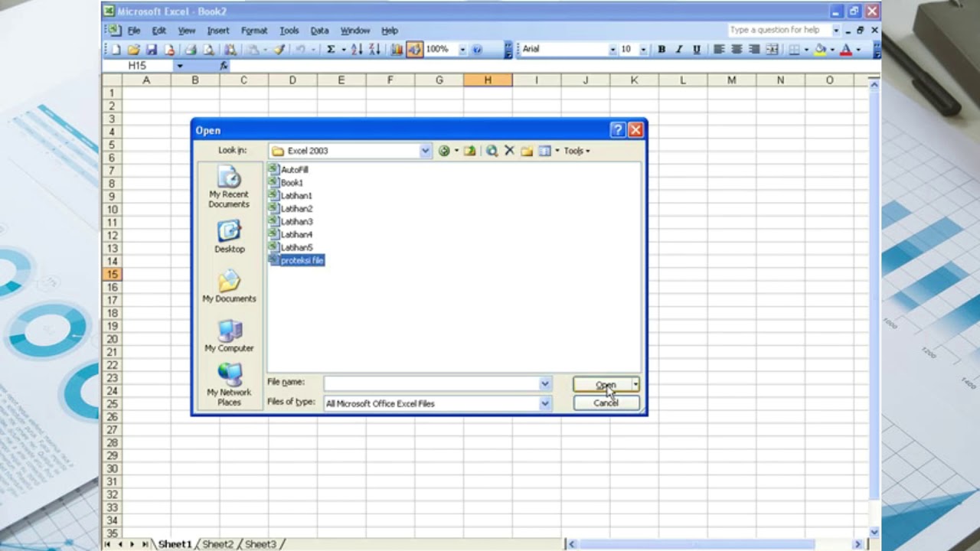Switch to the Sheet2 tab
This screenshot has width=980, height=551.
pyautogui.click(x=218, y=544)
